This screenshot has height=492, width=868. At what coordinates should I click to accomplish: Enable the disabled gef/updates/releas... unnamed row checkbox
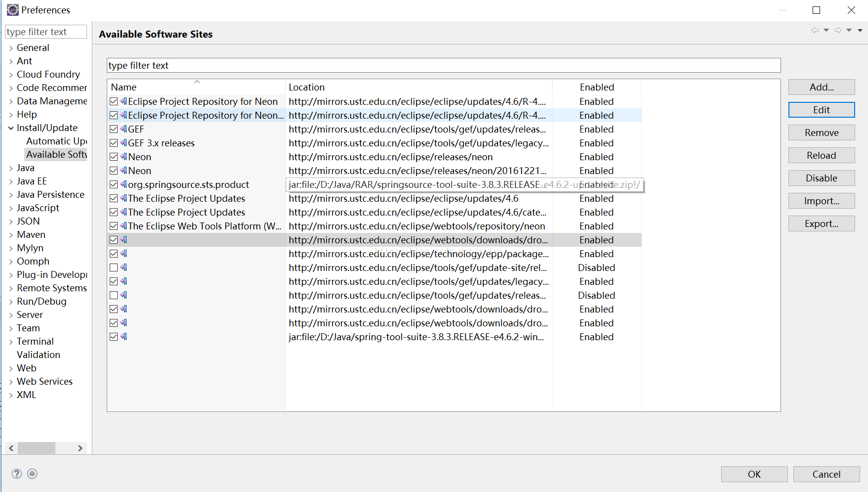click(114, 295)
